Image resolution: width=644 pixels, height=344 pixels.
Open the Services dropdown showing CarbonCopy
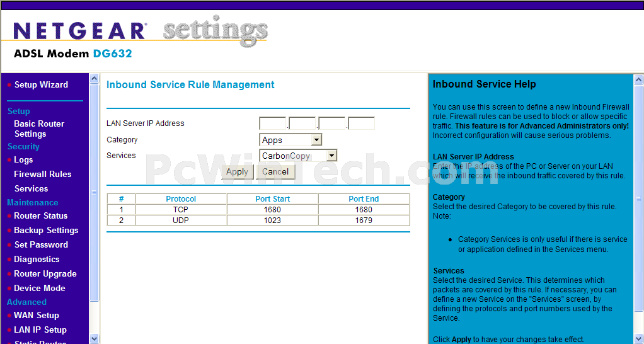[x=298, y=156]
